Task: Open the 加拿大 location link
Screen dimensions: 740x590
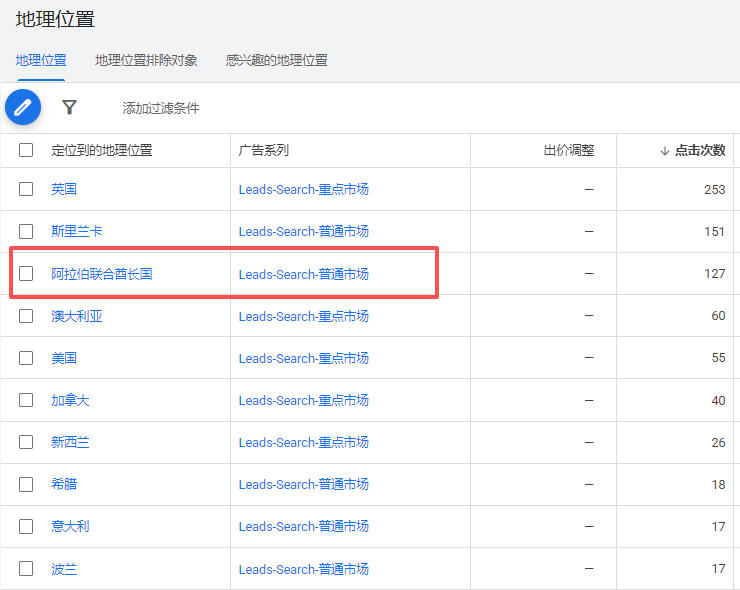Action: coord(70,400)
